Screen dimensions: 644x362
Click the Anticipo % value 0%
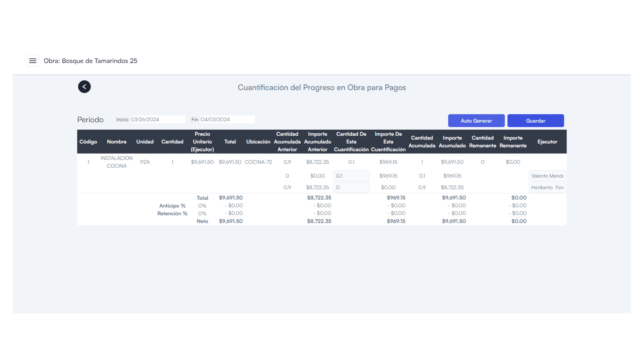click(x=202, y=206)
